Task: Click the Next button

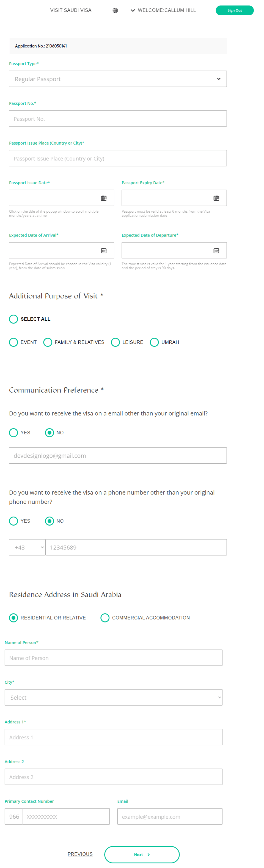Action: (x=142, y=854)
